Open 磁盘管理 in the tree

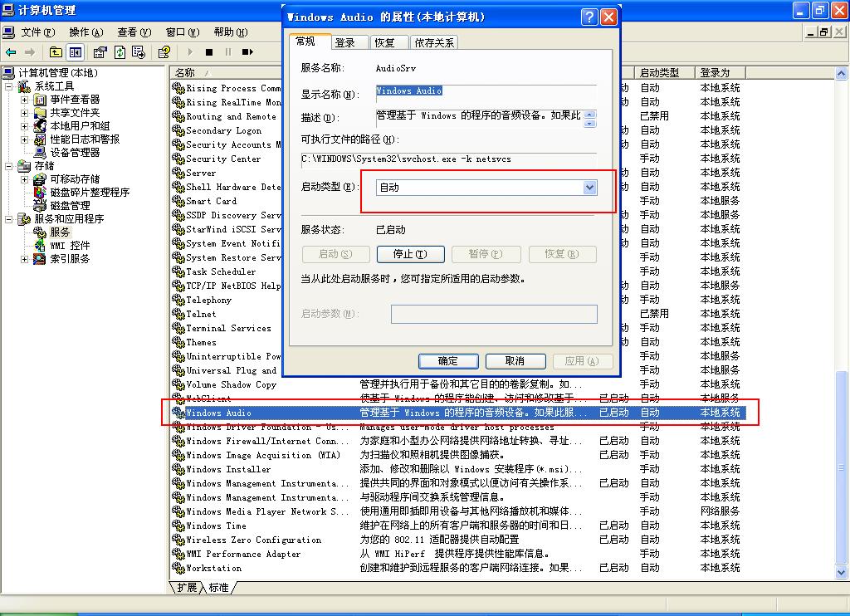[70, 206]
